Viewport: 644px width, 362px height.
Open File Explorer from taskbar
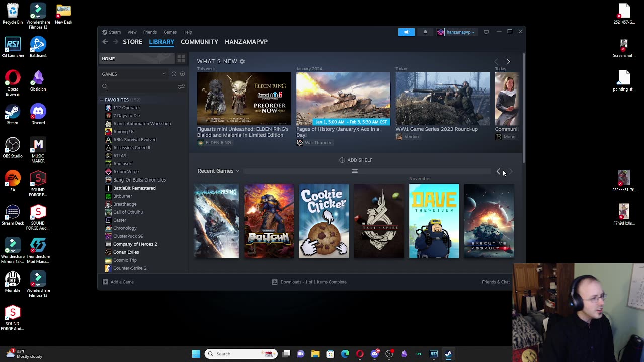click(x=315, y=354)
